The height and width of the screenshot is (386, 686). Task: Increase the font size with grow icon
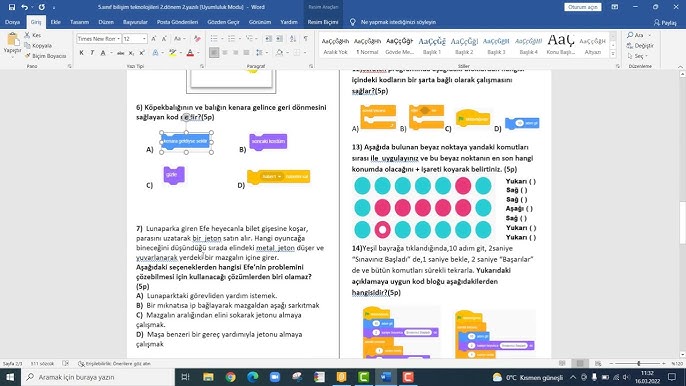154,39
